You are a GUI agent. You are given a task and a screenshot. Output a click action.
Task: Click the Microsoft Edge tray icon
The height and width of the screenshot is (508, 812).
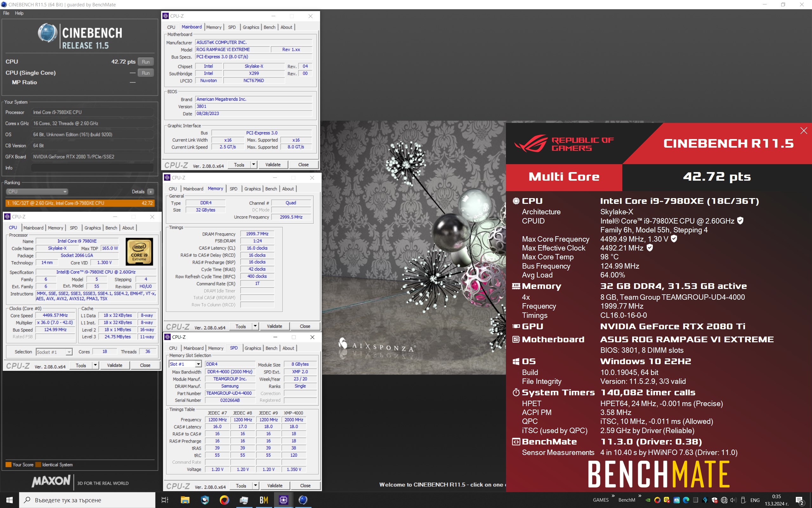(x=686, y=500)
